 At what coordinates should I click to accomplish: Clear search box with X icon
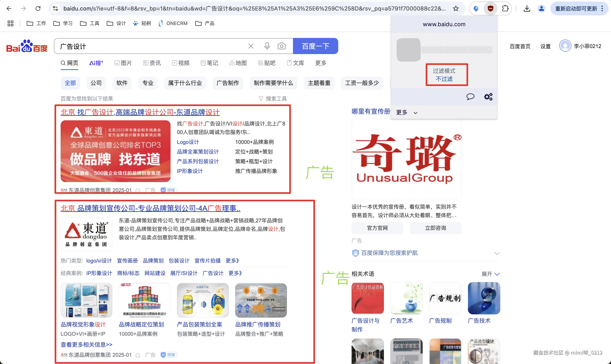[x=251, y=46]
